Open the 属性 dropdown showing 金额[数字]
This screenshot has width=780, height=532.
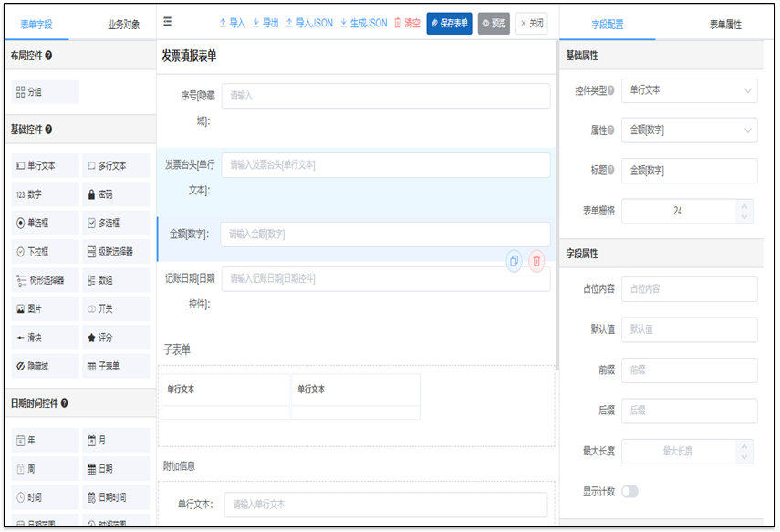click(689, 130)
